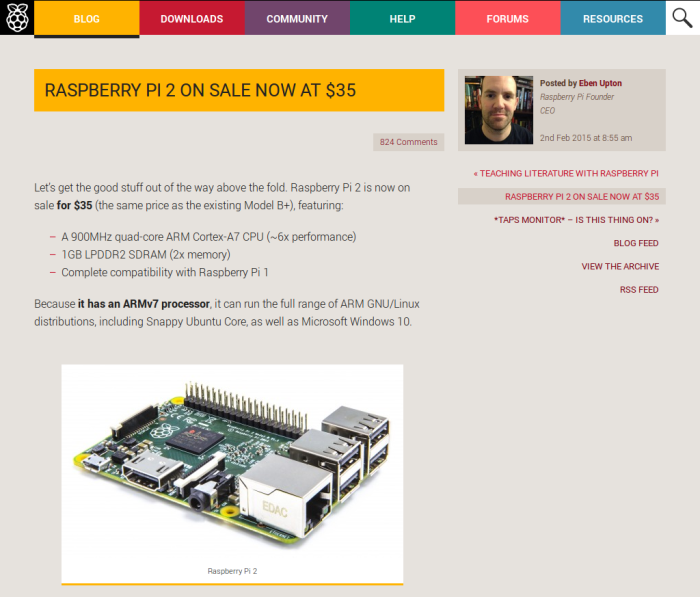This screenshot has height=597, width=700.
Task: Click the 'Raspberry Pi Founder' text
Action: pyautogui.click(x=577, y=97)
